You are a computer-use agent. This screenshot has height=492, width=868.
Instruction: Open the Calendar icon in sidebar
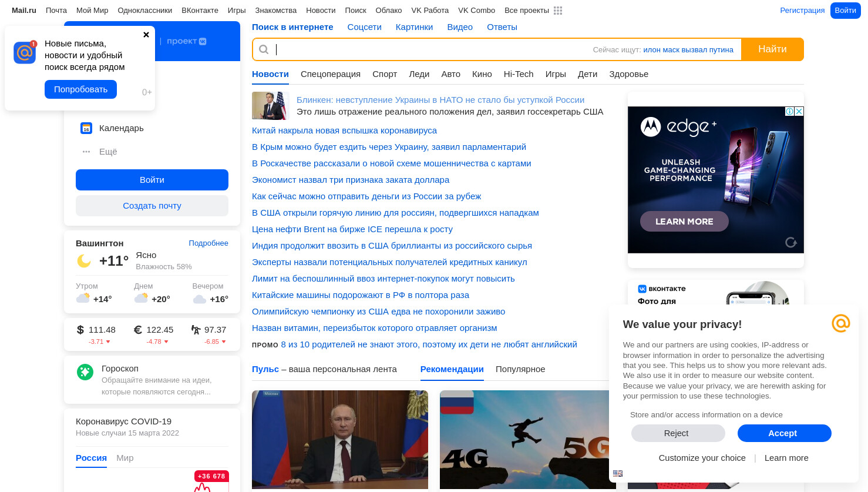[x=86, y=128]
